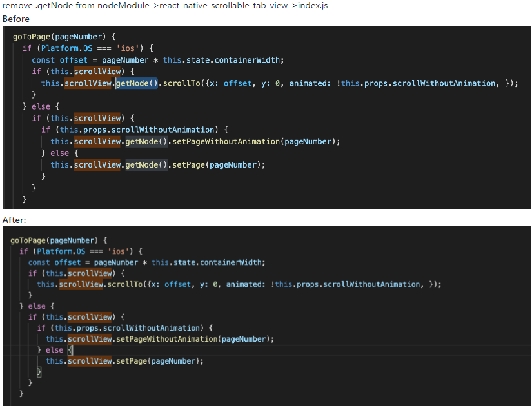Image resolution: width=532 pixels, height=408 pixels.
Task: Click "goToPage" in the Before code block
Action: pos(32,37)
